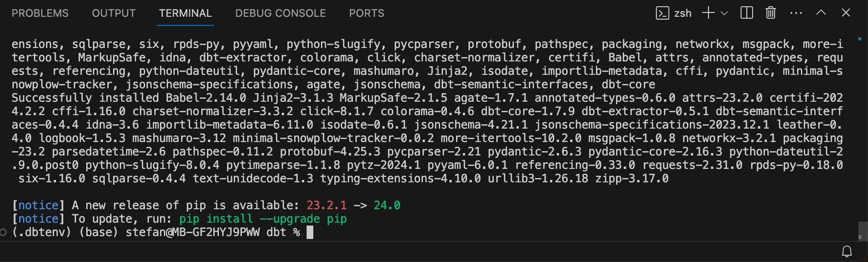This screenshot has height=262, width=868.
Task: Close the terminal panel
Action: (846, 13)
